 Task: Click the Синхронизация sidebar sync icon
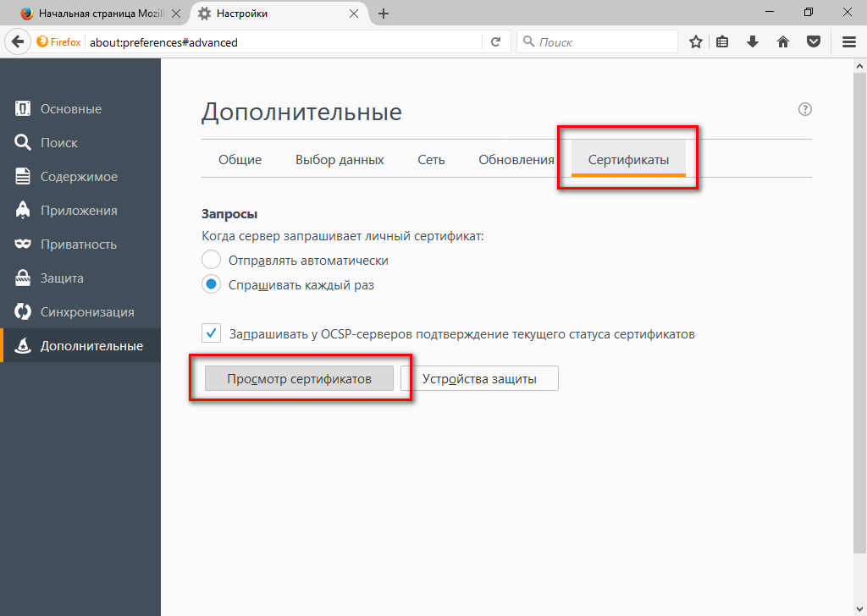point(22,311)
